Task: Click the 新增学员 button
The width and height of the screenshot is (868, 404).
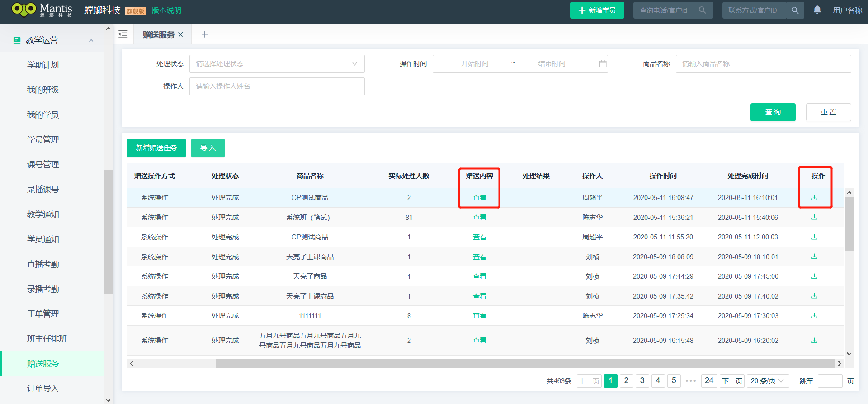Action: 597,10
